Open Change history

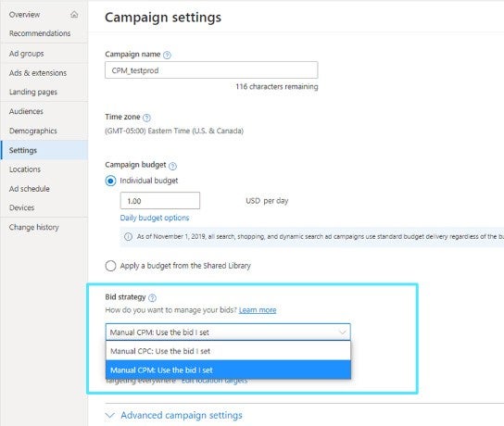(x=33, y=227)
